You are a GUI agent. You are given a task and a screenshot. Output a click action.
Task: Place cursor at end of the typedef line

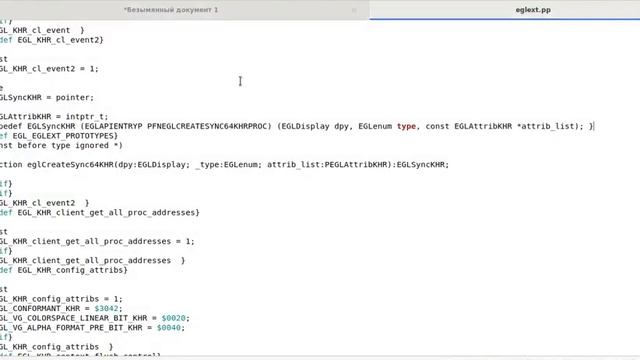coord(593,126)
